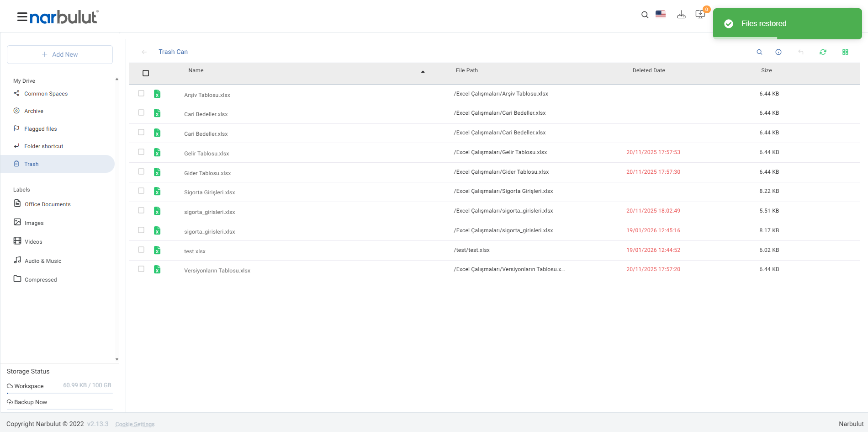Toggle the Name column sort arrow
This screenshot has height=432, width=868.
423,72
